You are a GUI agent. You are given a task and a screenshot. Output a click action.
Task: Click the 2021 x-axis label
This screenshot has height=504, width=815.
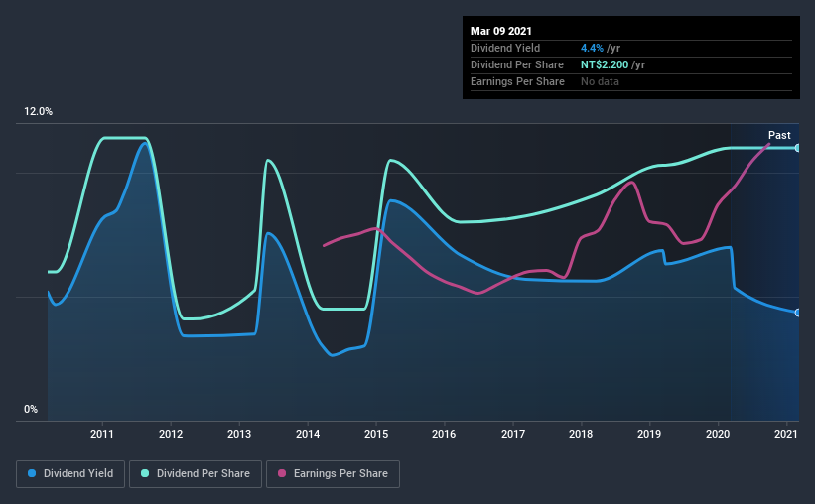coord(785,434)
